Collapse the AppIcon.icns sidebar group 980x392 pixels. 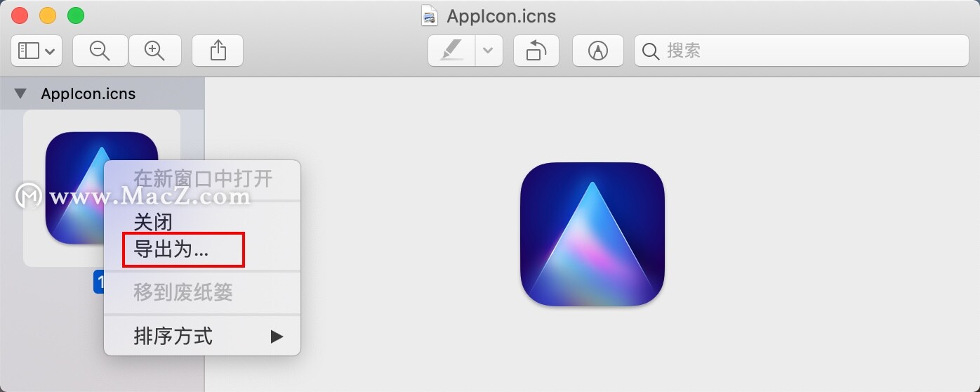pos(20,93)
